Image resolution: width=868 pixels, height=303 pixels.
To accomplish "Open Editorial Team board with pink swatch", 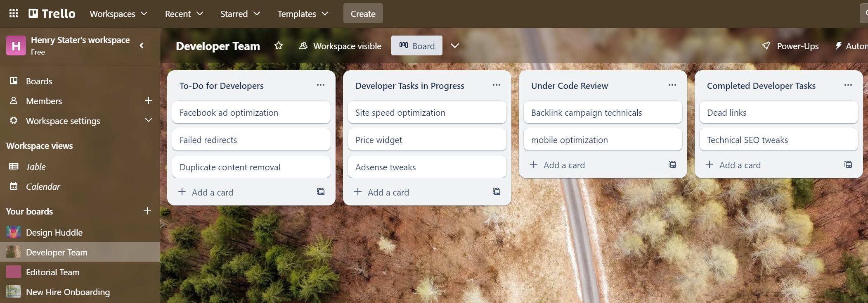I will (52, 272).
